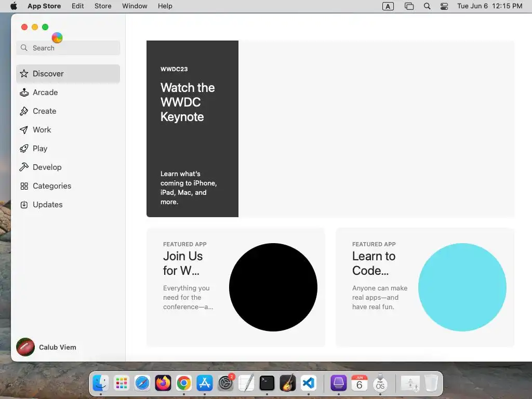Click the date and time in menu bar
532x399 pixels.
pos(489,6)
